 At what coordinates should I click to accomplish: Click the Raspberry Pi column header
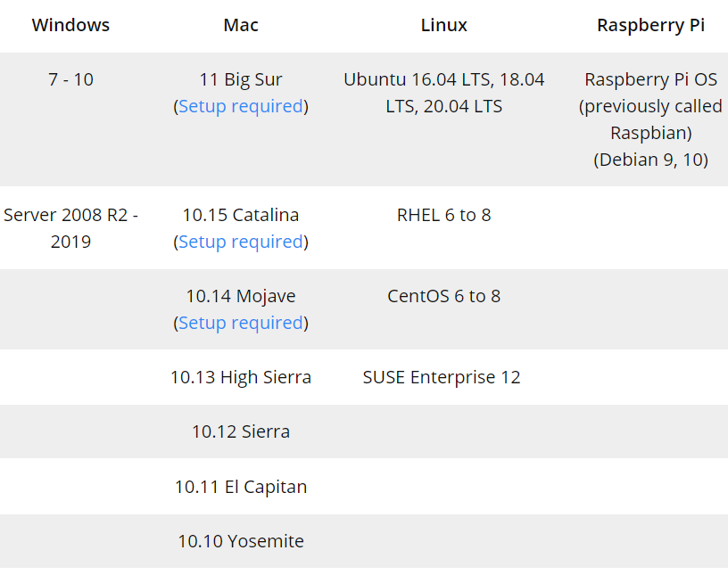(x=650, y=25)
